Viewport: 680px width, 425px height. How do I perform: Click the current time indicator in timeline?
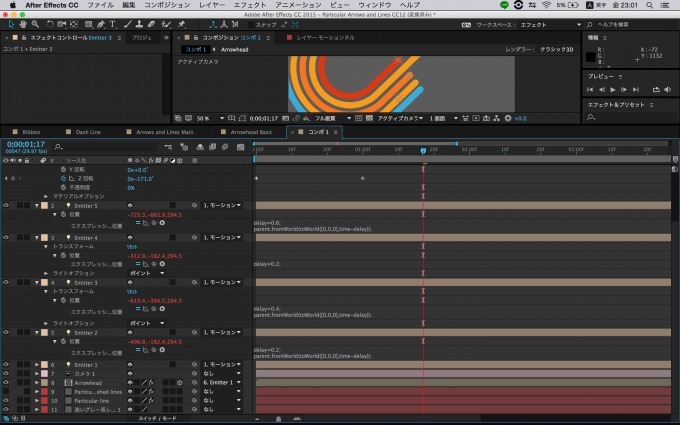tap(423, 150)
